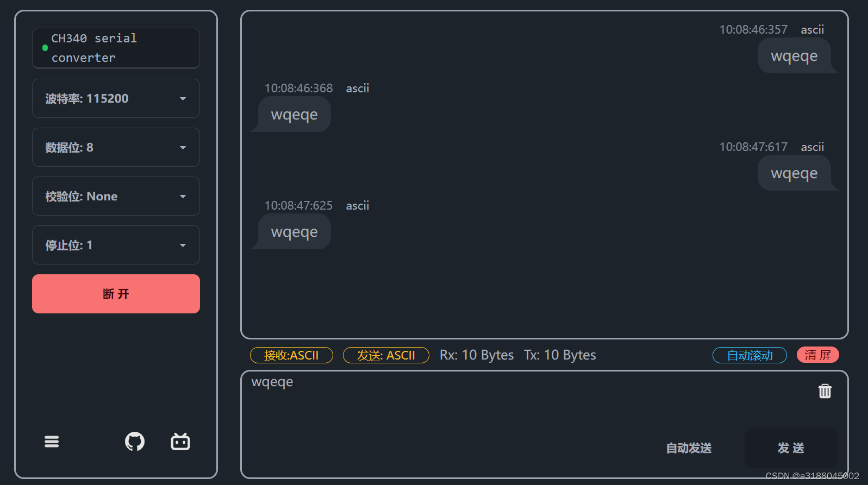Click the 发送 send button
Image resolution: width=868 pixels, height=485 pixels.
tap(791, 448)
